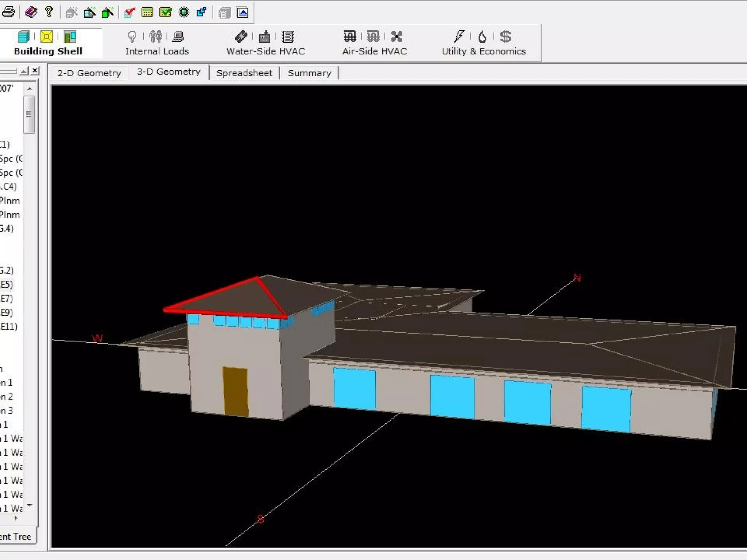Click the Building Shell module label
The height and width of the screenshot is (560, 747).
[48, 51]
